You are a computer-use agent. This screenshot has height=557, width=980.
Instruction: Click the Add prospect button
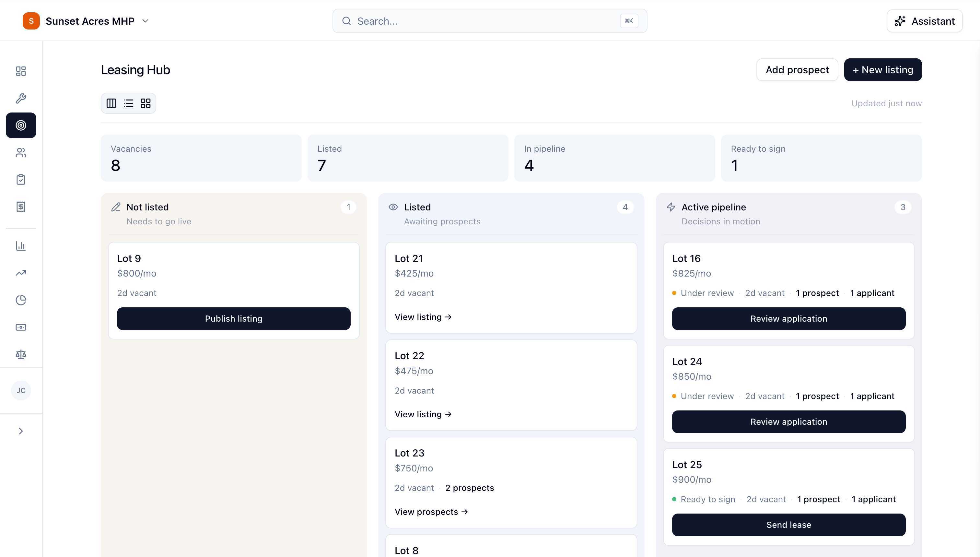[x=797, y=70]
